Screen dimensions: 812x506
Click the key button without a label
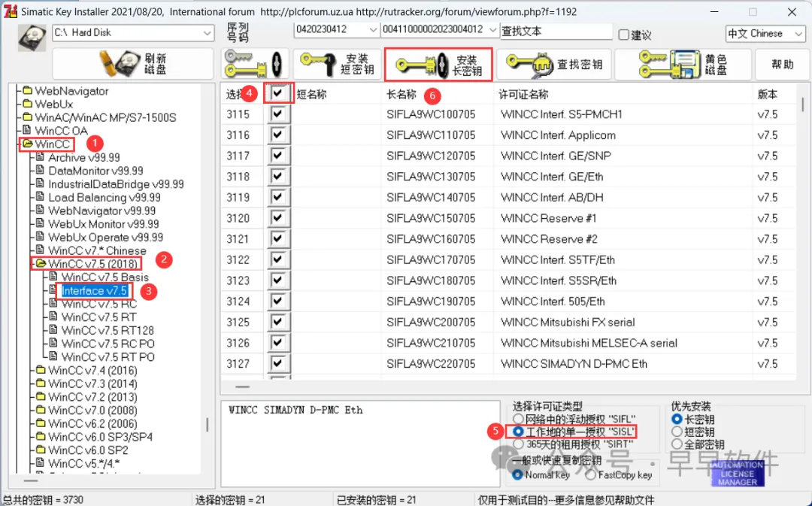pos(254,64)
